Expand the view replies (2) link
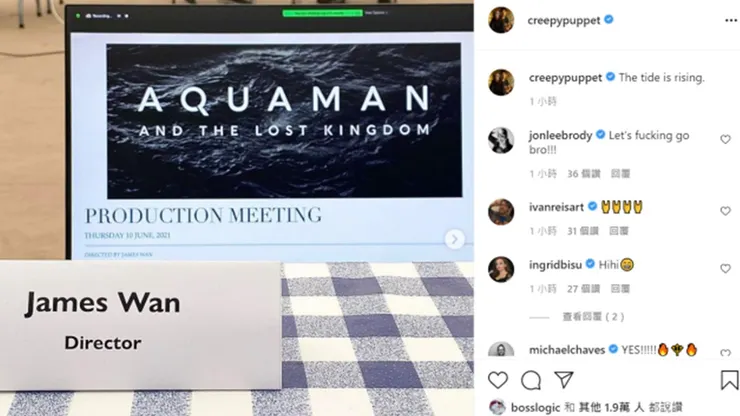 (x=593, y=317)
